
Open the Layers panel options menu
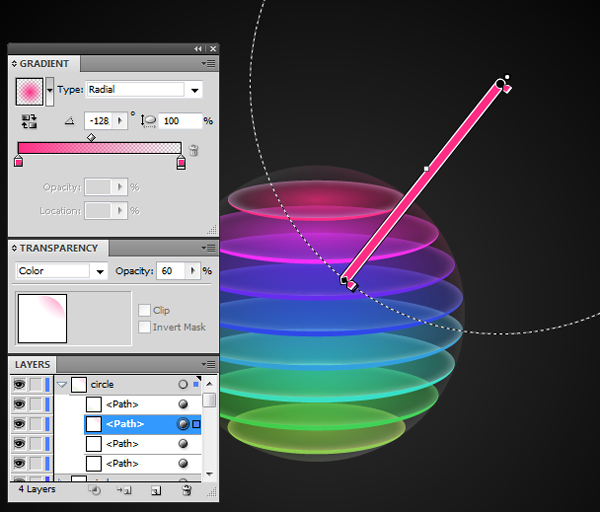click(209, 365)
